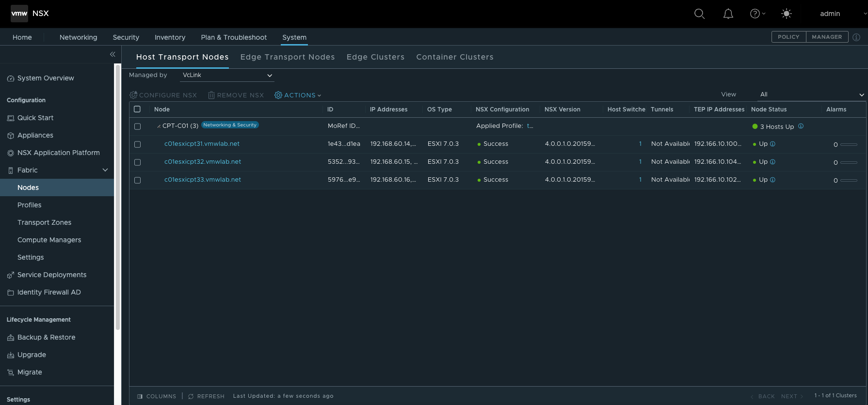Switch to Container Clusters tab

455,57
